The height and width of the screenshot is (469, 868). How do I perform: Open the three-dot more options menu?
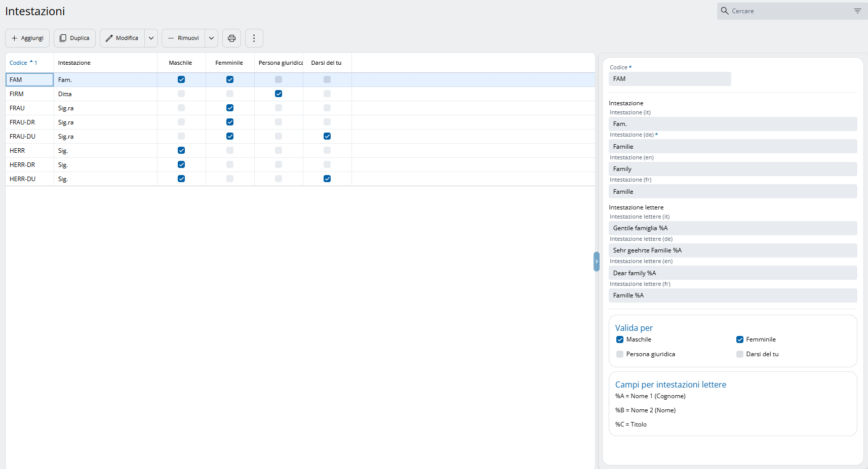tap(254, 38)
